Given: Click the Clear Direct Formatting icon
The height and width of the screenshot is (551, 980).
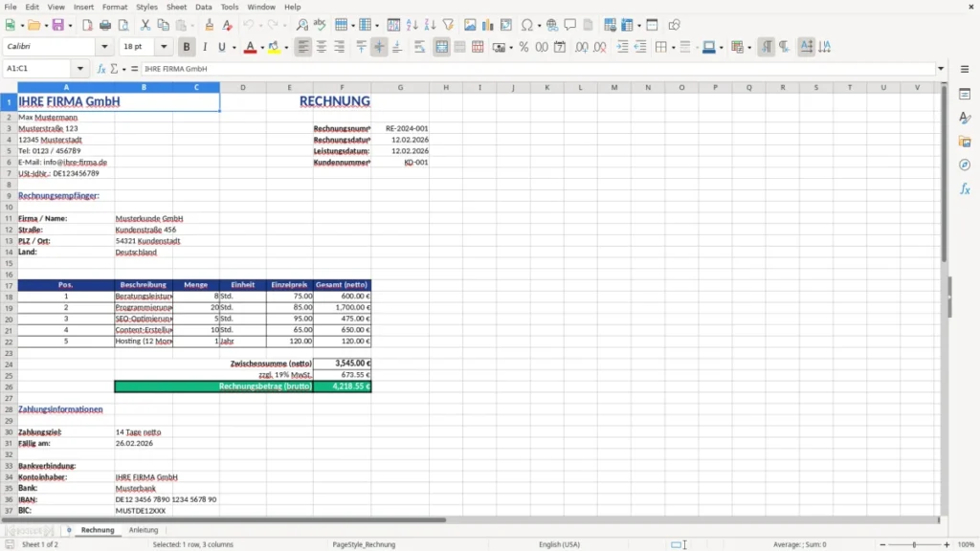Looking at the screenshot, I should pyautogui.click(x=227, y=25).
